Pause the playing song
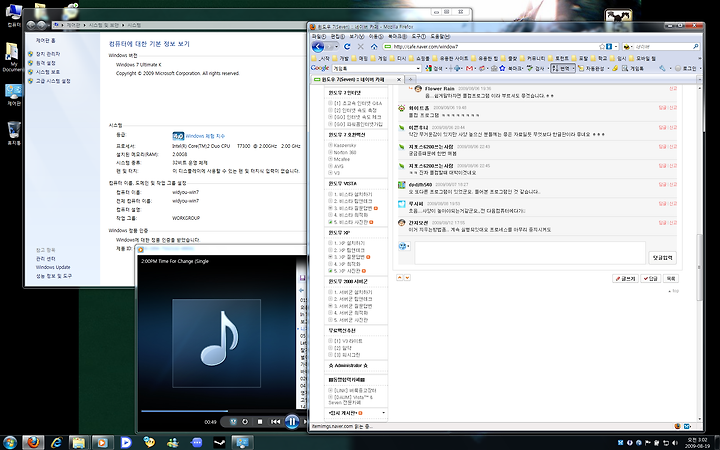The height and width of the screenshot is (450, 720). pos(292,421)
